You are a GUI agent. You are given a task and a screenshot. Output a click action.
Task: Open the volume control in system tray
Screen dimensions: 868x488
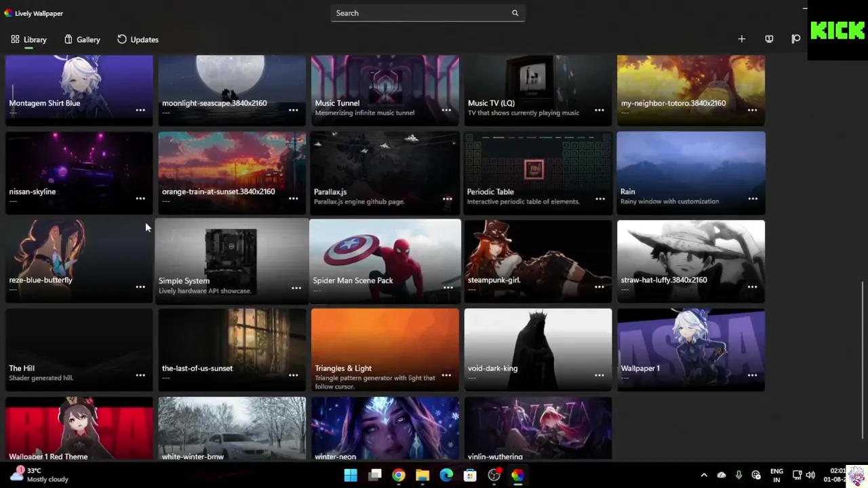[810, 475]
